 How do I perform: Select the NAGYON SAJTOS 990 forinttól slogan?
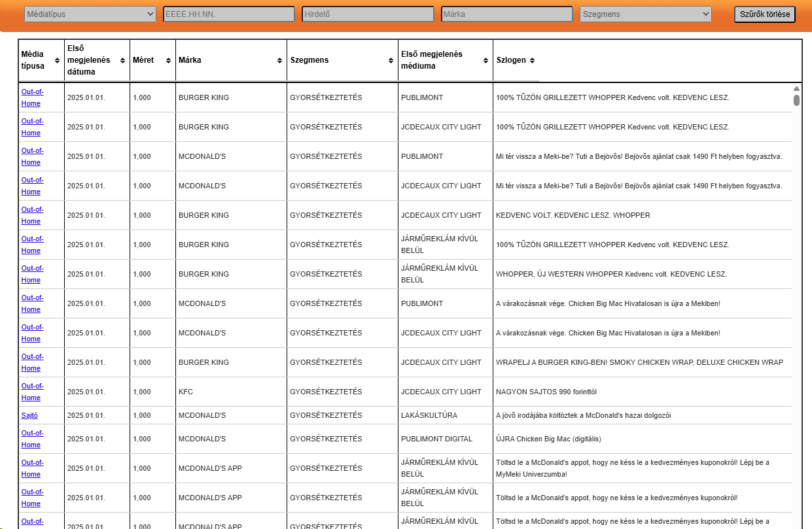click(x=546, y=392)
